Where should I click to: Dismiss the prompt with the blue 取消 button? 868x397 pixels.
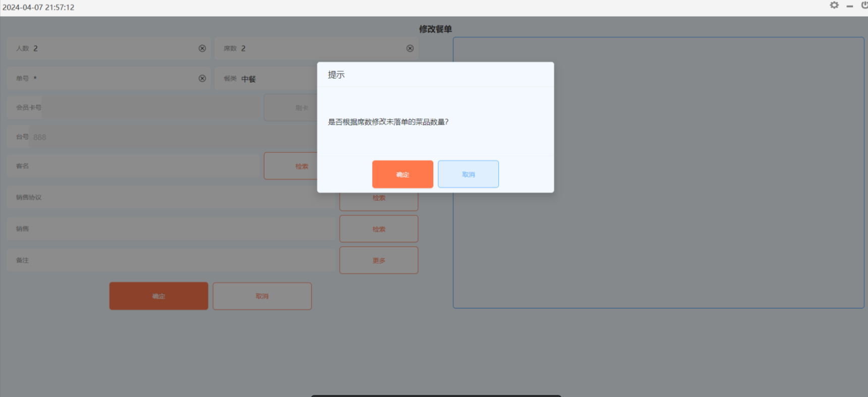468,175
